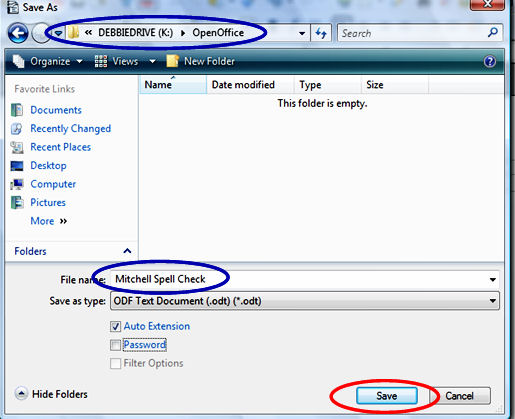Screen dimensions: 515x419
Task: Open the Save as type dropdown
Action: [x=305, y=301]
